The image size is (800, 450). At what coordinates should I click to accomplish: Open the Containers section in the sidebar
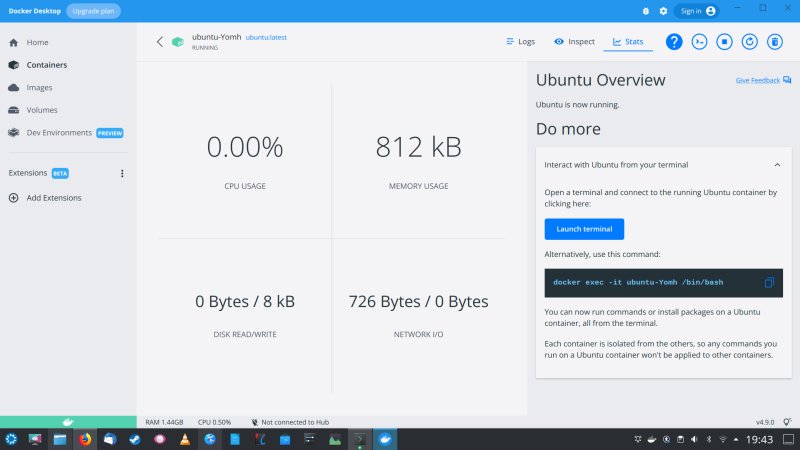(x=46, y=65)
